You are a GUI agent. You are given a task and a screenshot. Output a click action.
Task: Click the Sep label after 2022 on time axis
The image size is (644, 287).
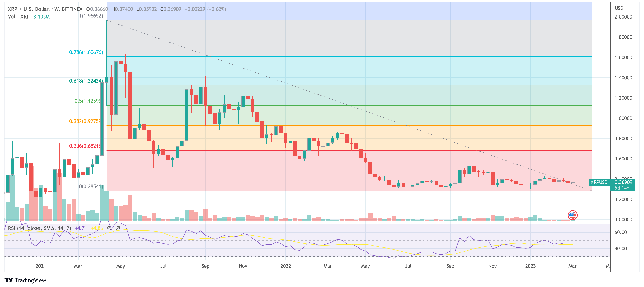coord(450,266)
